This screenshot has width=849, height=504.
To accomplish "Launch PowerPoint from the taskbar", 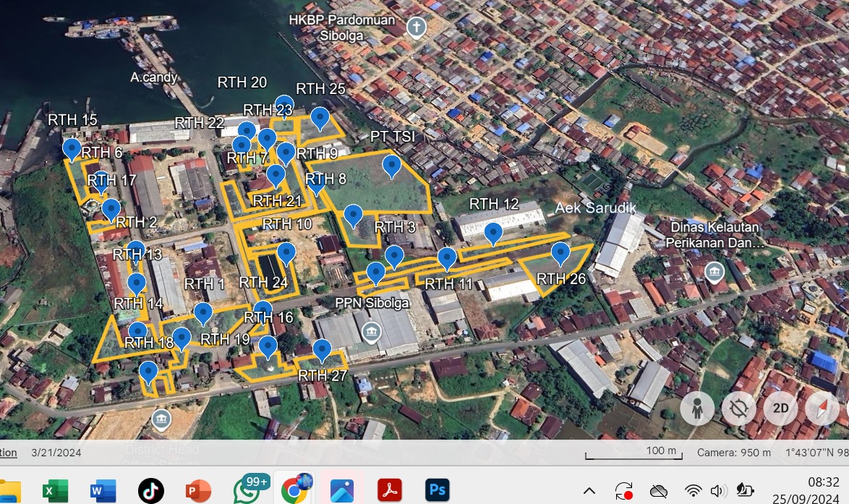I will 198,490.
